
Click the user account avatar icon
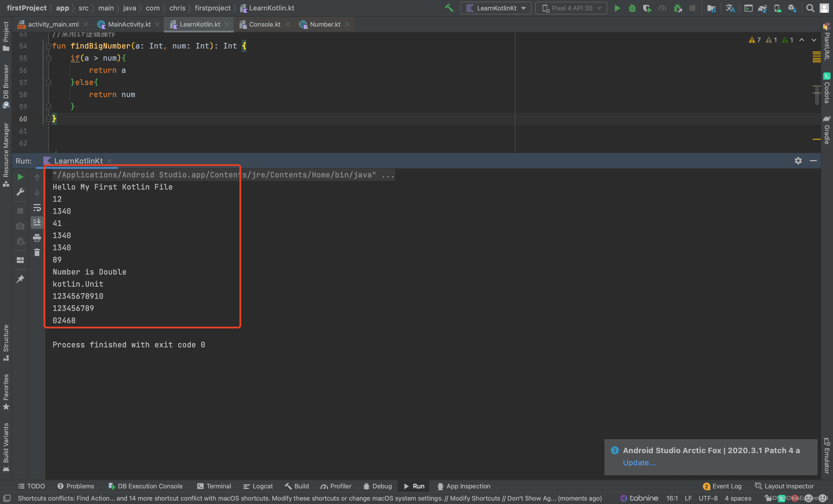[x=825, y=8]
